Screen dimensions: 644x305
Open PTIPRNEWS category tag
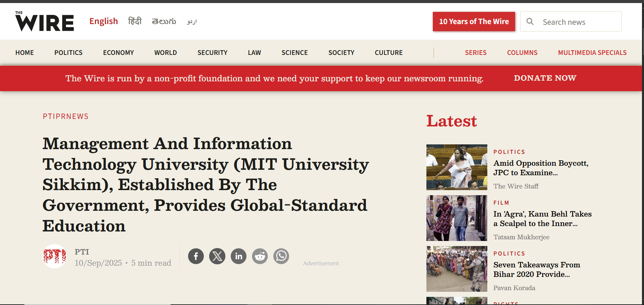point(66,116)
